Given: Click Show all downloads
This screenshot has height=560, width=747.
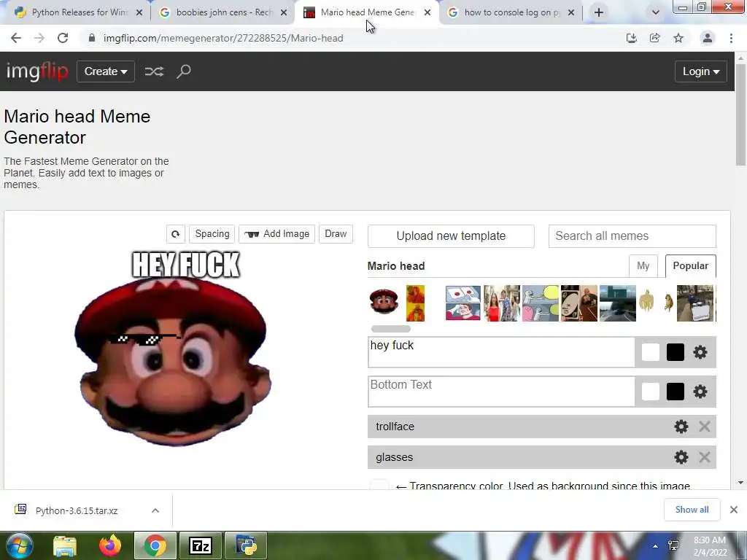Looking at the screenshot, I should click(692, 510).
